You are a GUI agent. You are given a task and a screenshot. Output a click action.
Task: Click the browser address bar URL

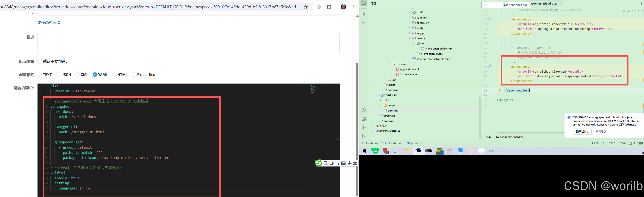click(x=150, y=7)
